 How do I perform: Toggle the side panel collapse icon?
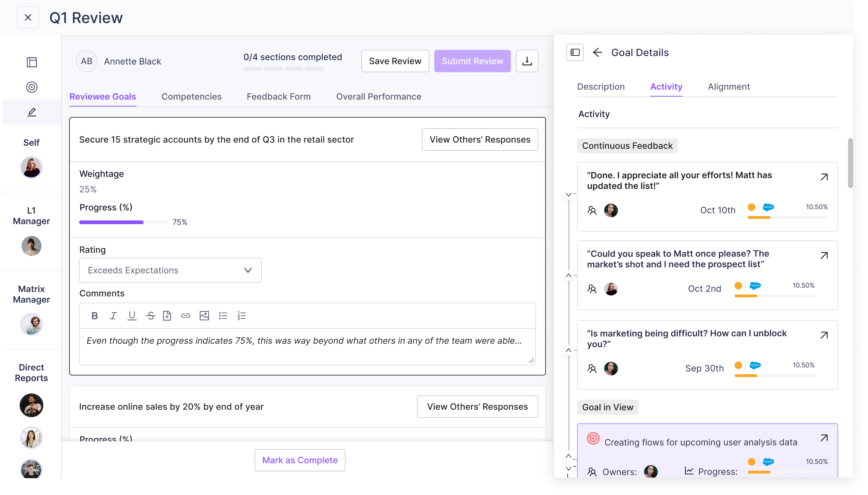tap(575, 52)
